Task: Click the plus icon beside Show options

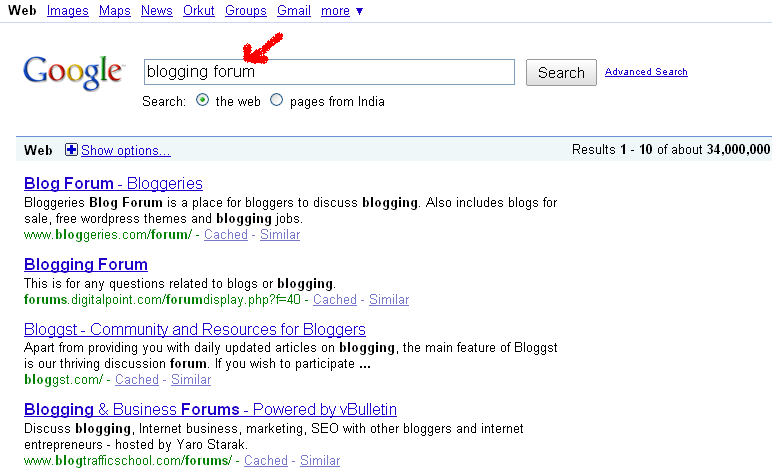Action: 71,150
